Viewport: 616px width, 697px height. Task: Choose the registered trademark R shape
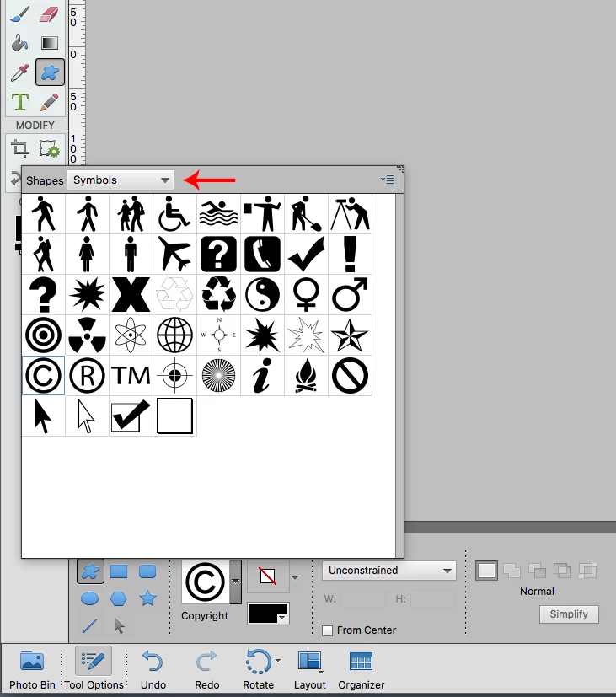pyautogui.click(x=87, y=375)
